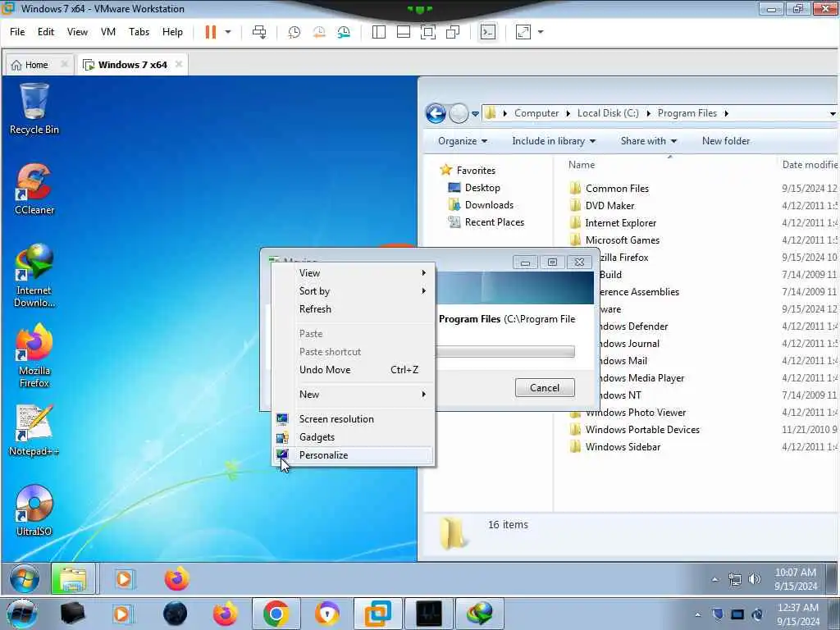Open the stretch display dropdown arrow
This screenshot has width=840, height=630.
click(x=541, y=32)
